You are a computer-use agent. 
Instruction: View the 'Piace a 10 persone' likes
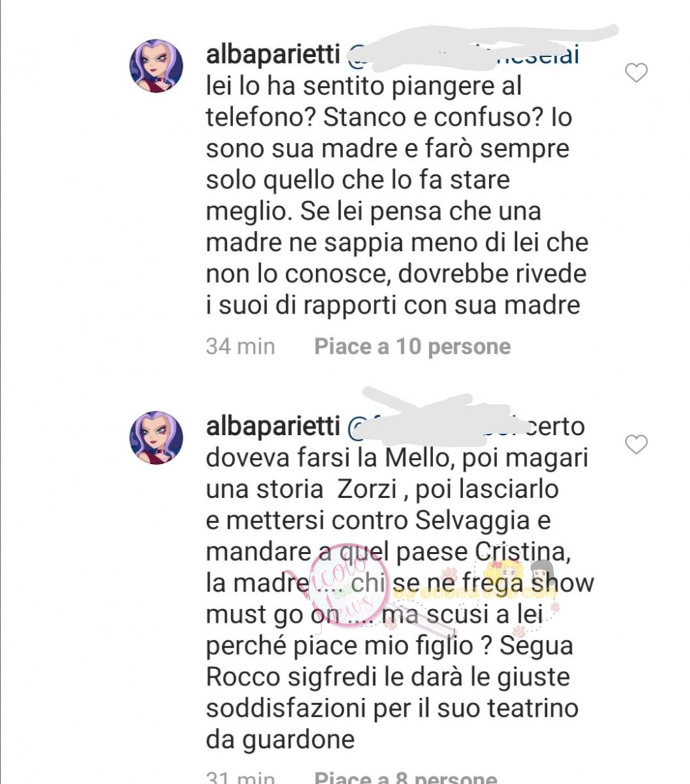coord(412,346)
